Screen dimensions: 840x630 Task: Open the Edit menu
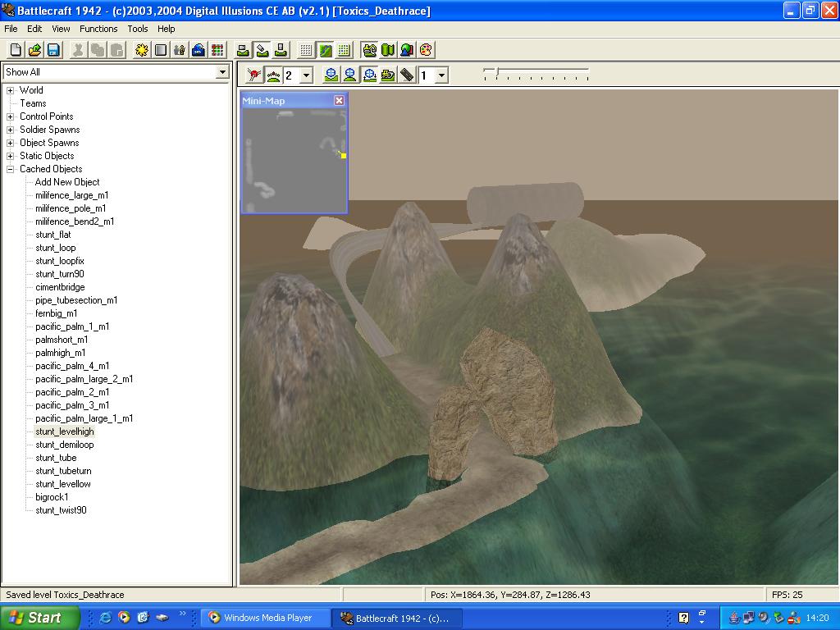coord(34,29)
